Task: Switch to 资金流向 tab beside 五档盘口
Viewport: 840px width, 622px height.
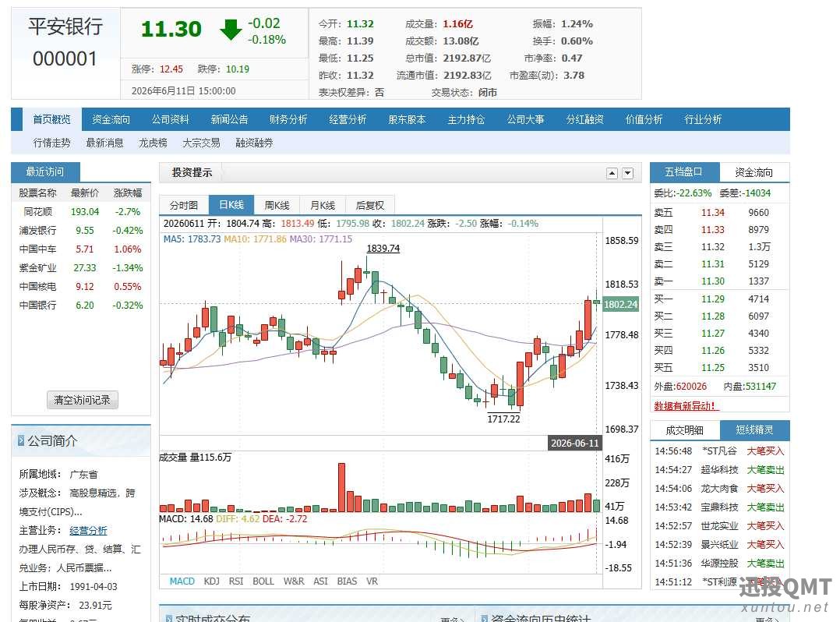Action: [x=754, y=172]
